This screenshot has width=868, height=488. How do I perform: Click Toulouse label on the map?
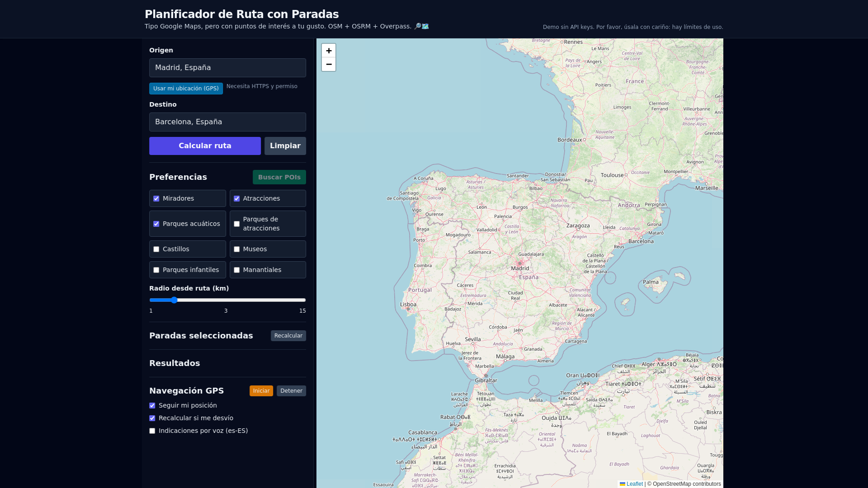tap(612, 175)
